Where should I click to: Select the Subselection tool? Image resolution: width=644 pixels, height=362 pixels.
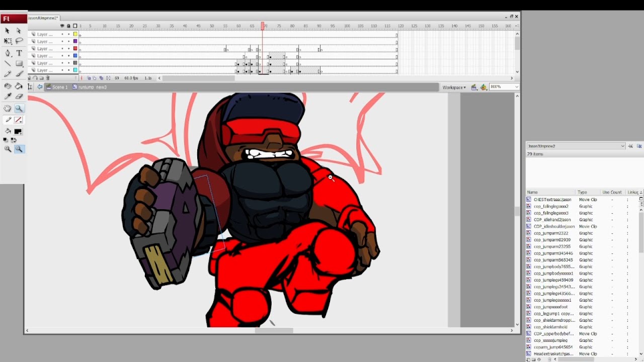point(19,31)
